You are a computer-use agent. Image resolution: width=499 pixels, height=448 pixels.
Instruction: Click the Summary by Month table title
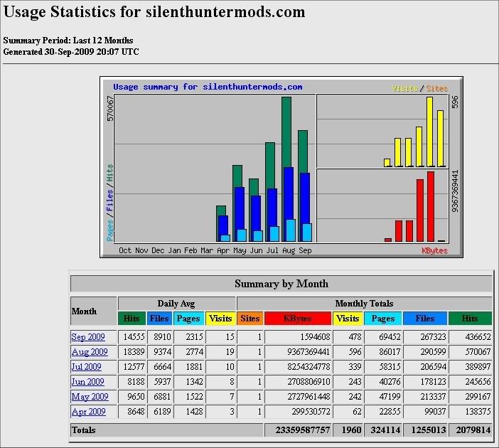tap(281, 284)
